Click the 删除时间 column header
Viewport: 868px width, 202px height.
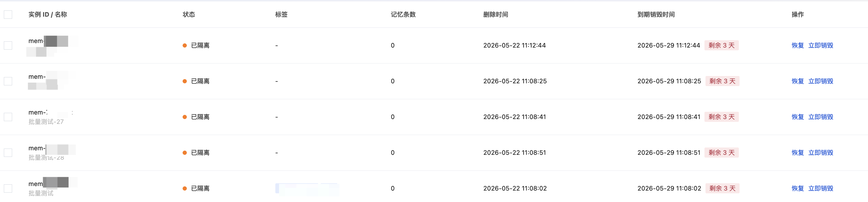(495, 15)
